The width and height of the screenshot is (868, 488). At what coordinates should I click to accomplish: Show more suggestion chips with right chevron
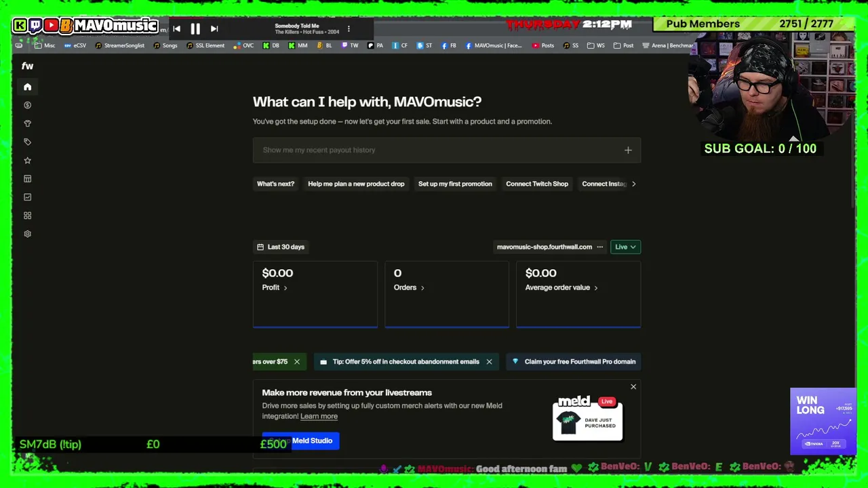click(x=633, y=184)
